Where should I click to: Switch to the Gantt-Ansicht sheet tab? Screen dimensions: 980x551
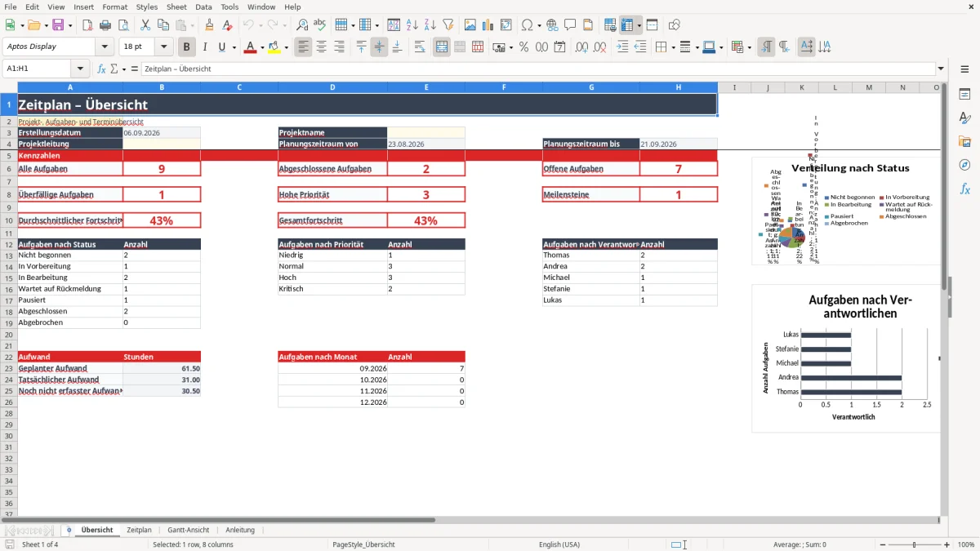click(189, 530)
